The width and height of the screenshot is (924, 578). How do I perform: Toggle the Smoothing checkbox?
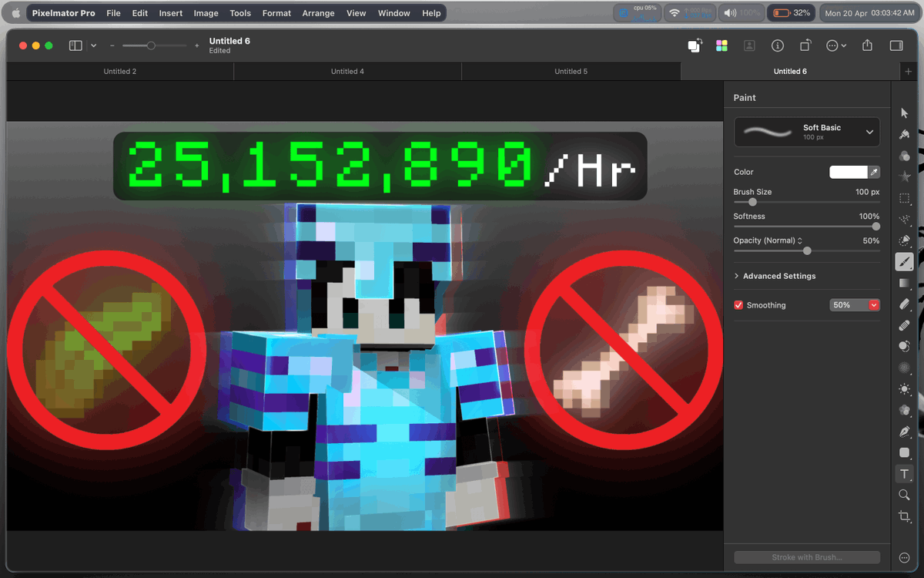738,305
